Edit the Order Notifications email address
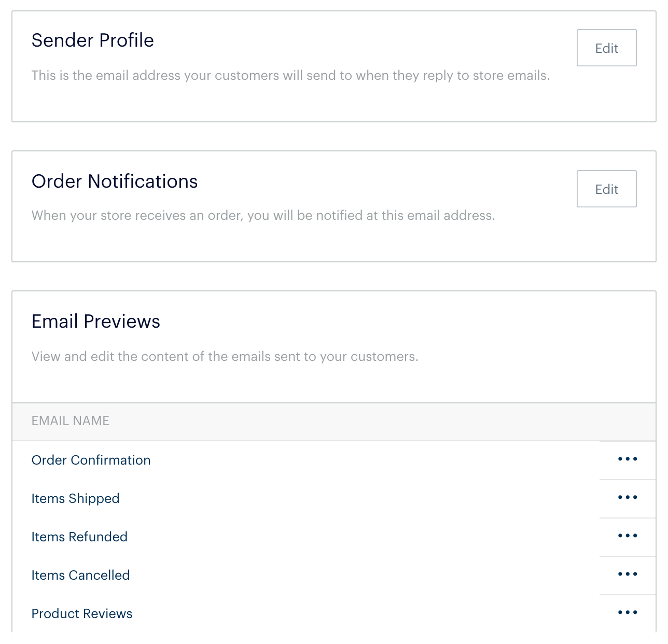 [x=606, y=189]
